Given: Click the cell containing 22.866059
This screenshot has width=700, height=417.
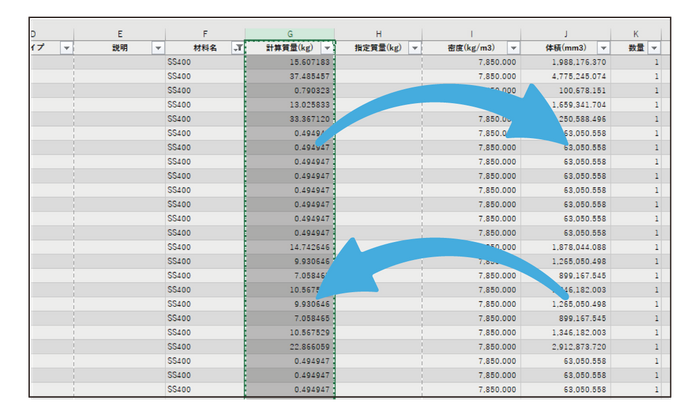Looking at the screenshot, I should (290, 346).
